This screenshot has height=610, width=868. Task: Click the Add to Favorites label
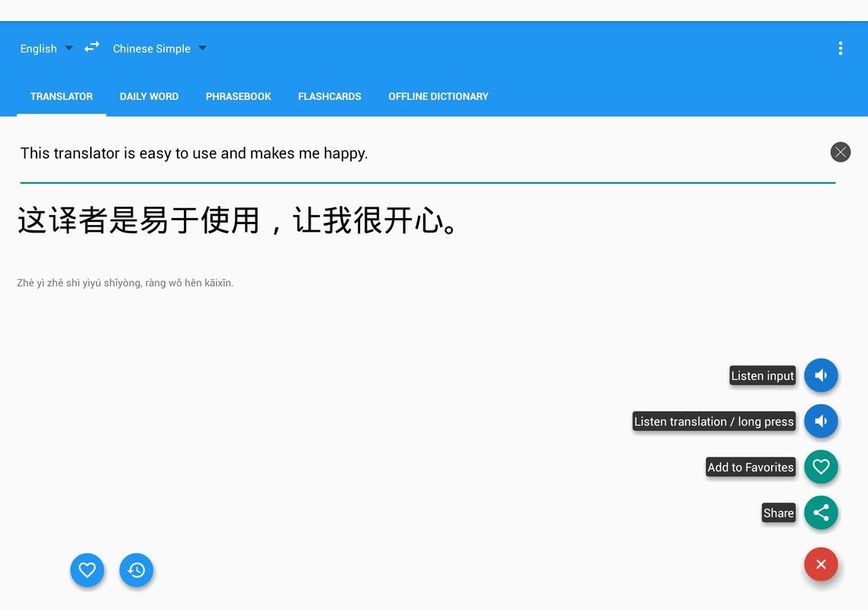750,467
